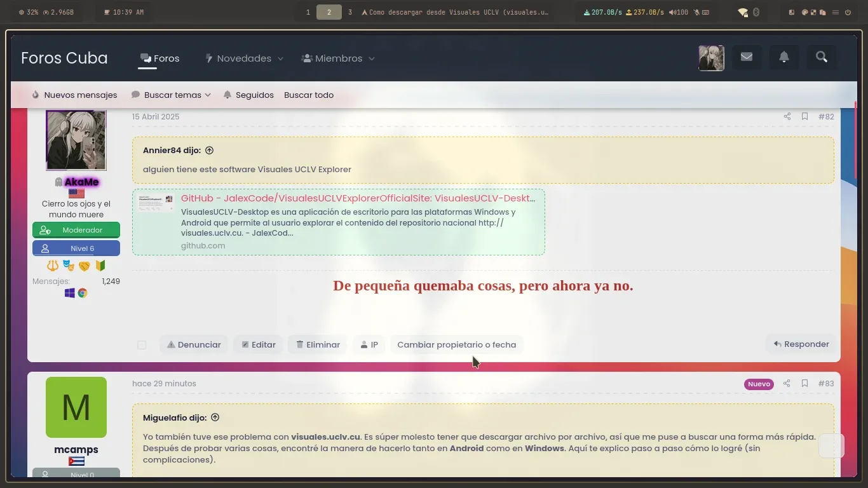Viewport: 868px width, 488px height.
Task: Open the search magnifier icon
Action: tap(822, 58)
